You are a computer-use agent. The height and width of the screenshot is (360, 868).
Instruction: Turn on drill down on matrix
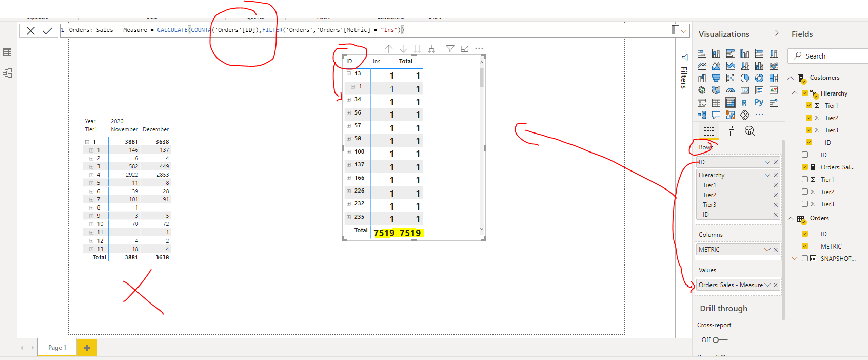coord(403,48)
